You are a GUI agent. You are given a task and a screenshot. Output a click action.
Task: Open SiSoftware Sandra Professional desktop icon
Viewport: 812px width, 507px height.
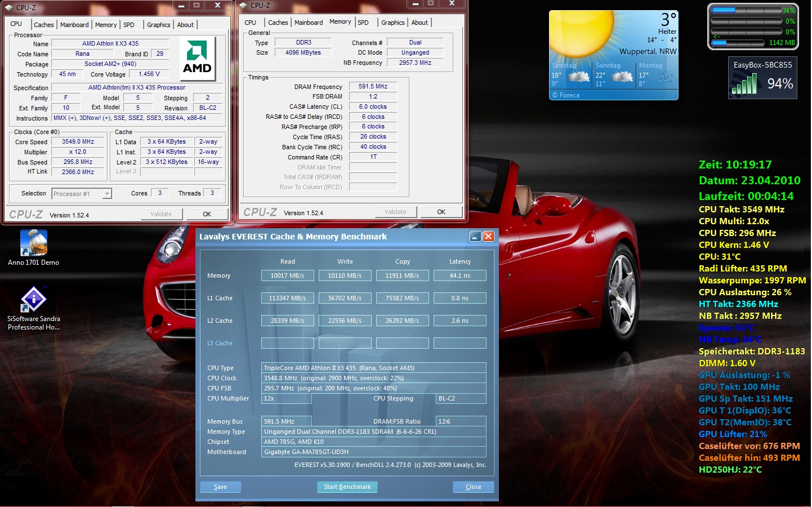pos(33,300)
